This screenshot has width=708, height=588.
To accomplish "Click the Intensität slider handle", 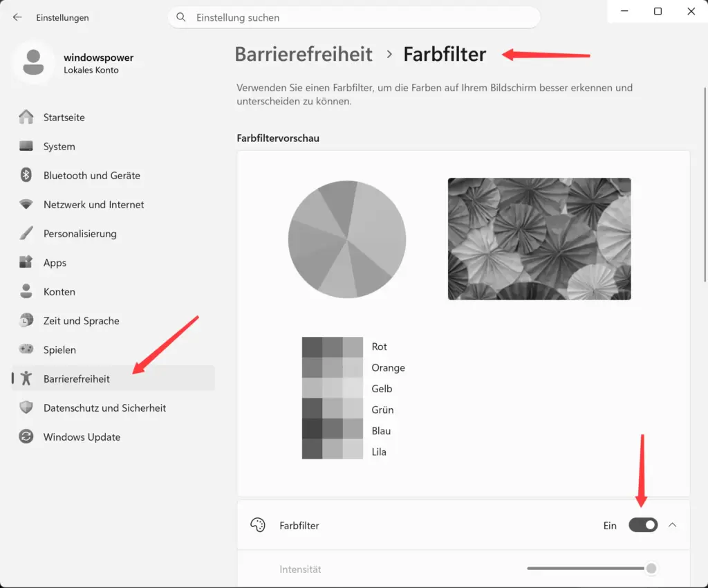I will point(651,568).
